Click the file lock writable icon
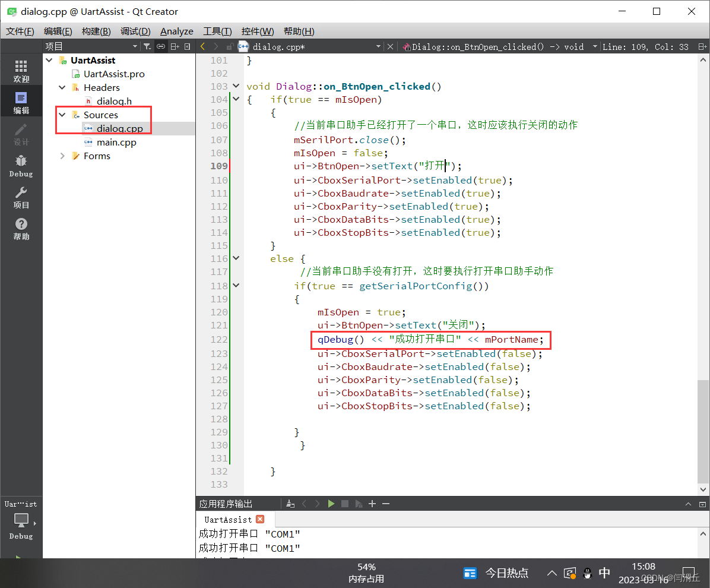 pyautogui.click(x=230, y=47)
